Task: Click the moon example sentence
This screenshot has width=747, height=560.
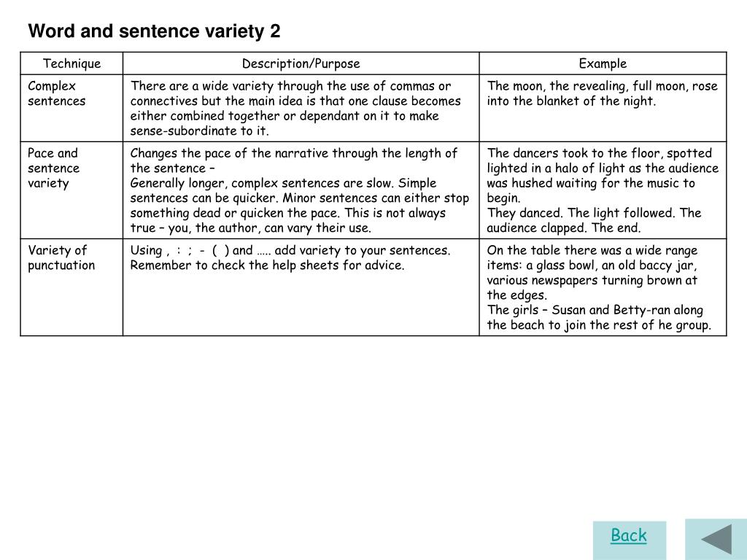Action: click(602, 93)
